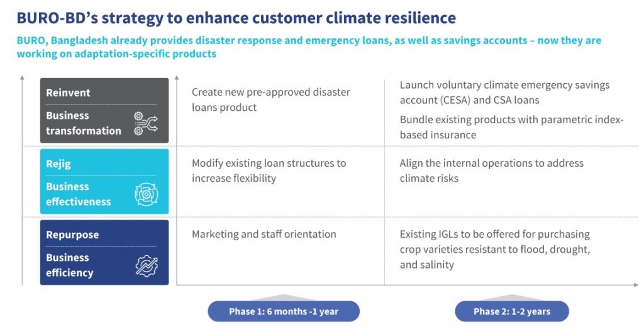The width and height of the screenshot is (644, 334).
Task: Click the Modify existing loan structures text
Action: point(269,170)
